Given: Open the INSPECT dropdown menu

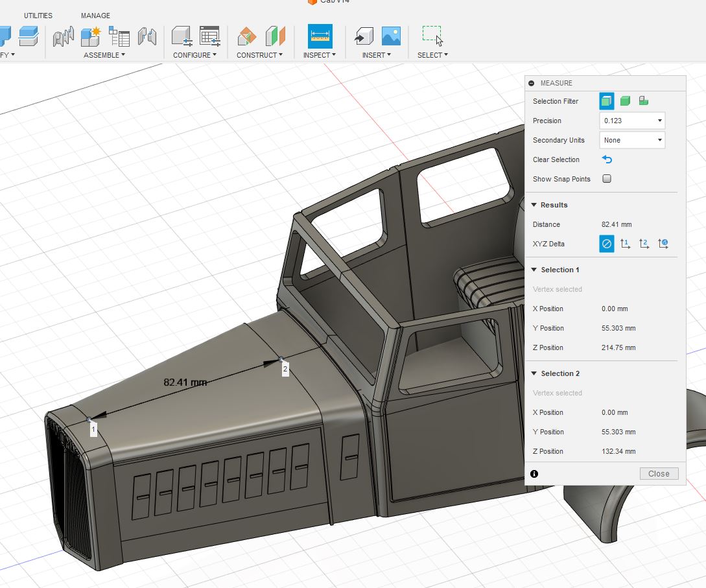Looking at the screenshot, I should tap(319, 55).
